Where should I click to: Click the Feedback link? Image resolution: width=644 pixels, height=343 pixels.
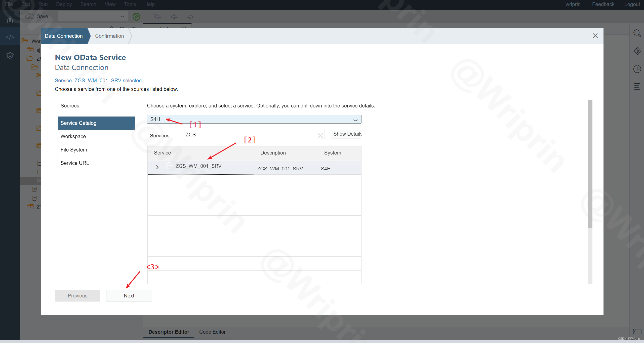click(603, 4)
